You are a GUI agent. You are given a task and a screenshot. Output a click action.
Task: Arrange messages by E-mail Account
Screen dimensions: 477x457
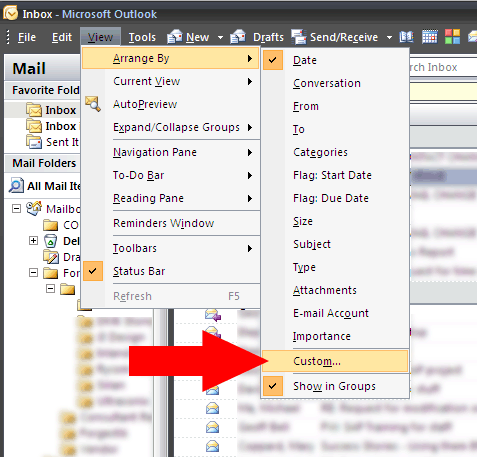point(335,313)
